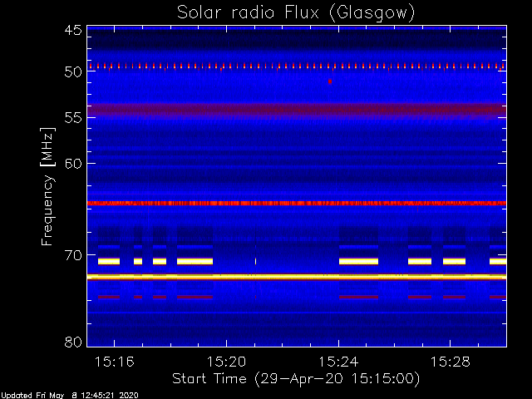Click the 15:28 time tick label
This screenshot has height=399, width=532.
451,362
